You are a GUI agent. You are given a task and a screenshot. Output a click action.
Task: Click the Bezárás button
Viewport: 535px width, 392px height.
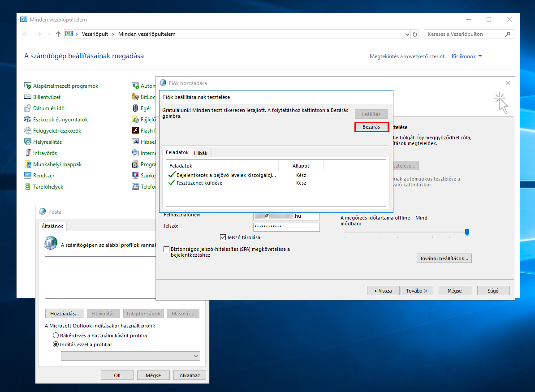click(371, 127)
